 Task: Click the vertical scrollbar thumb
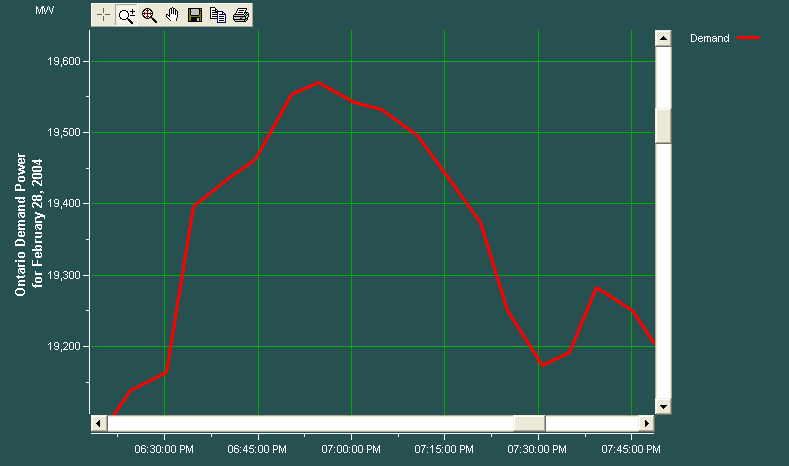(662, 125)
